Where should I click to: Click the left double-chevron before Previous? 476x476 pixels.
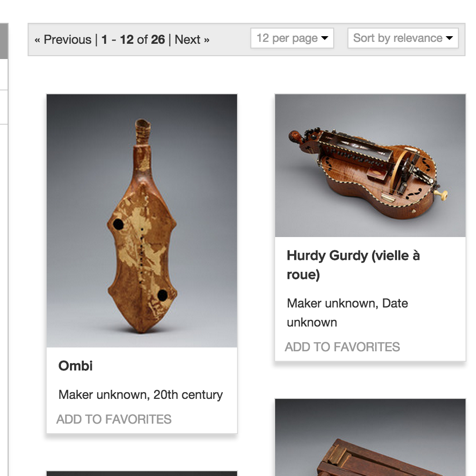(x=37, y=40)
